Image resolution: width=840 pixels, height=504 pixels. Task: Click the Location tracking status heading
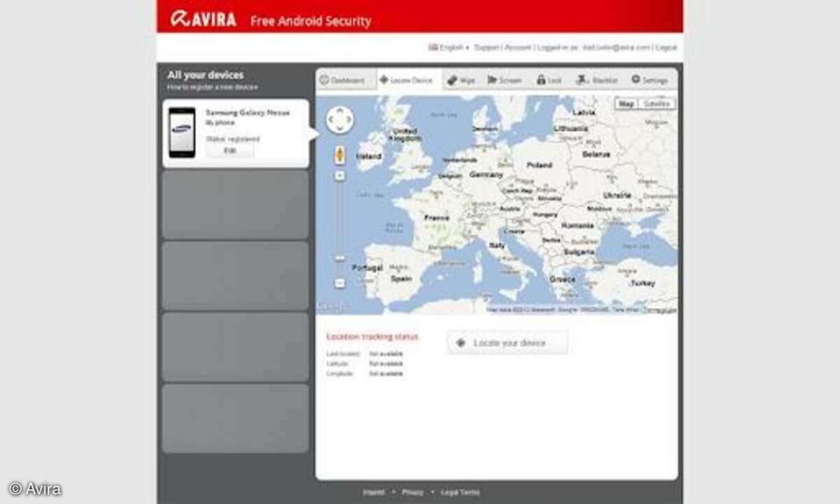pos(372,337)
